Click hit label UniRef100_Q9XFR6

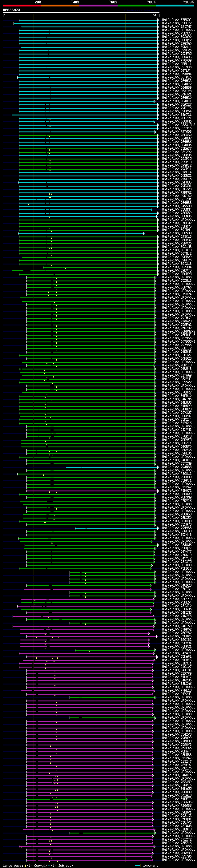(177, 50)
